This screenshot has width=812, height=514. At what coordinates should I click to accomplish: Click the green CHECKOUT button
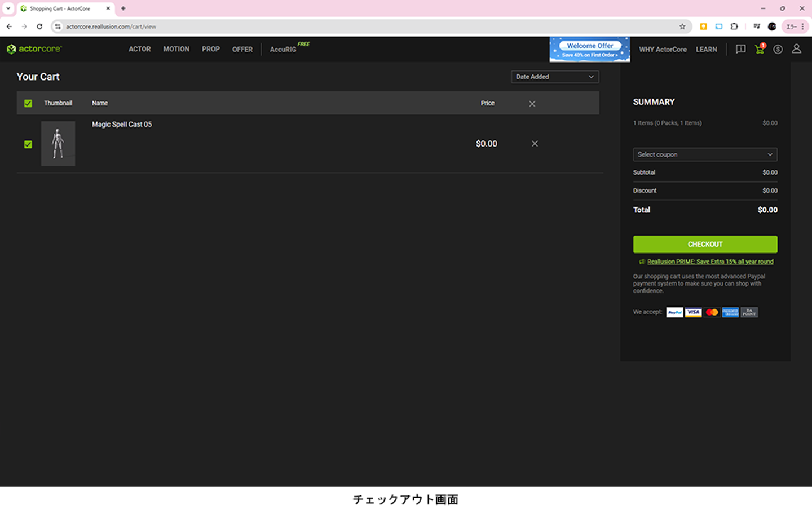point(705,244)
